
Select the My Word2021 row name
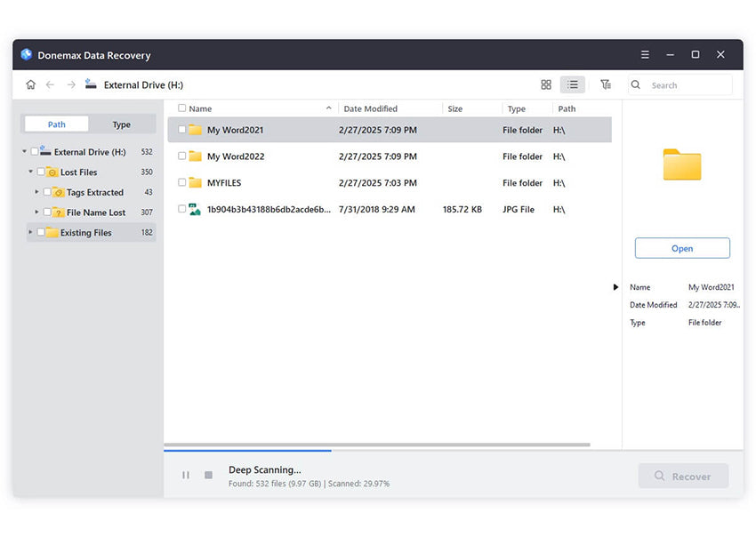tap(236, 130)
